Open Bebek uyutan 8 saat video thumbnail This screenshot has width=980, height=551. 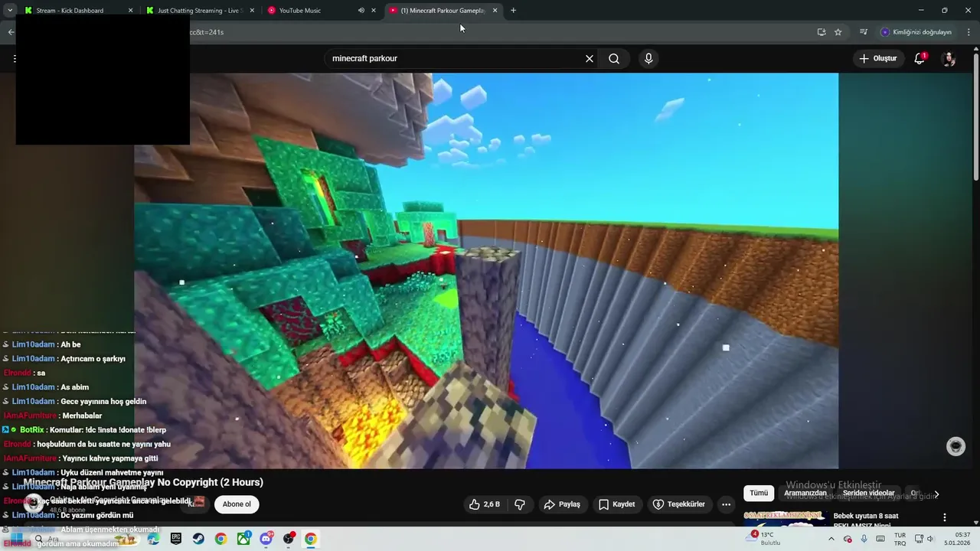tap(785, 518)
